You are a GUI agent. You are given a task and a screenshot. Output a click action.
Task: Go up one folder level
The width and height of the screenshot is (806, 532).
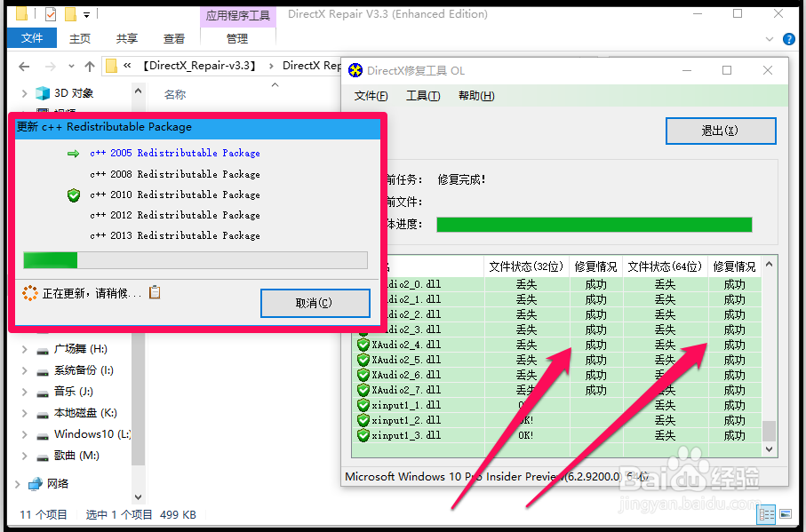pyautogui.click(x=90, y=67)
